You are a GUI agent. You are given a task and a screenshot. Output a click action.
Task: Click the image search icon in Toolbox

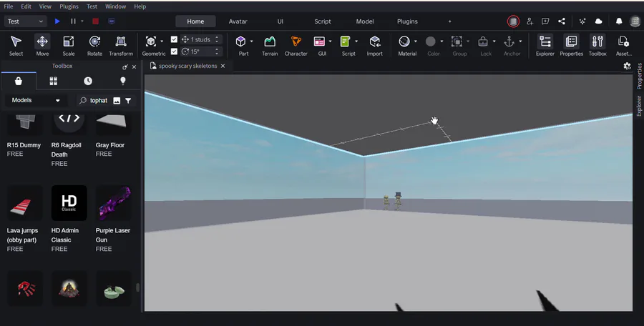coord(117,101)
